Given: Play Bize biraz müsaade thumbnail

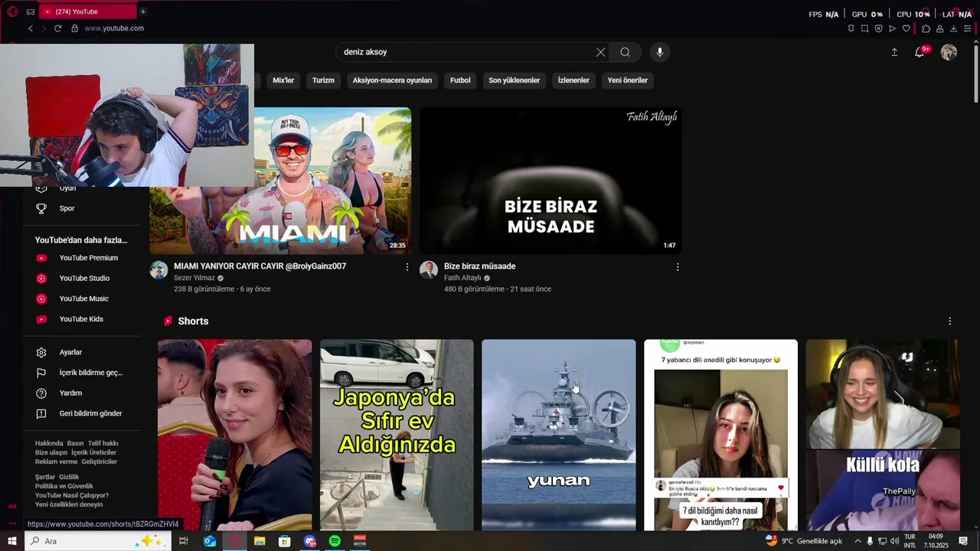Looking at the screenshot, I should (550, 181).
